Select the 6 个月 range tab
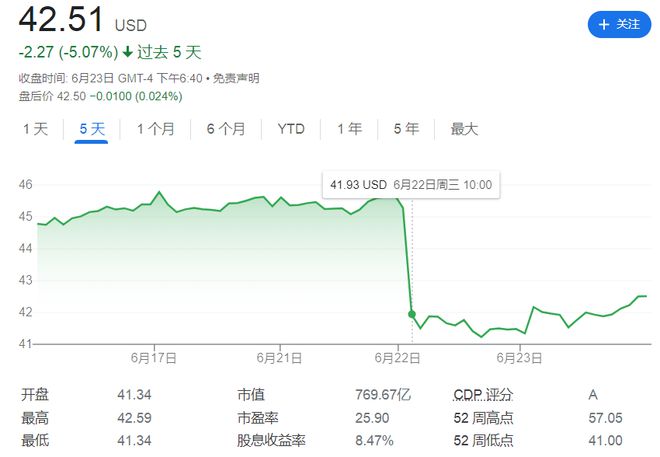The width and height of the screenshot is (660, 457). [226, 129]
